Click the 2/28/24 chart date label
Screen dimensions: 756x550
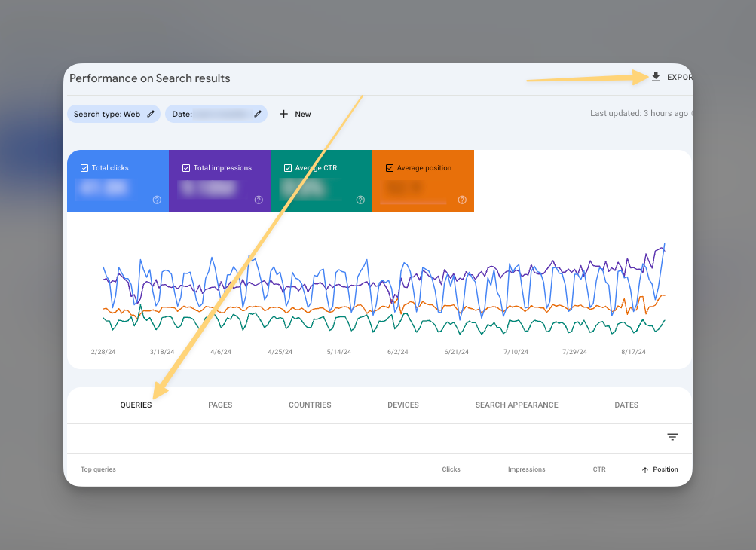[x=103, y=352]
